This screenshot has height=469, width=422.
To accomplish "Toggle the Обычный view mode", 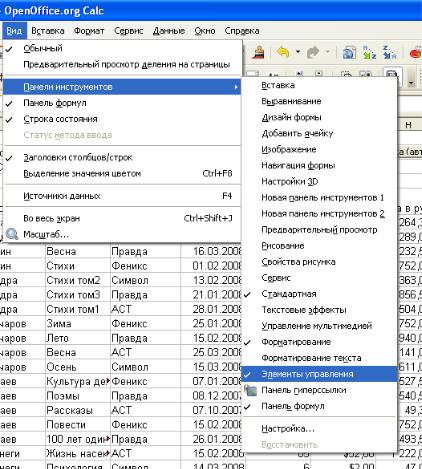I will tap(122, 48).
